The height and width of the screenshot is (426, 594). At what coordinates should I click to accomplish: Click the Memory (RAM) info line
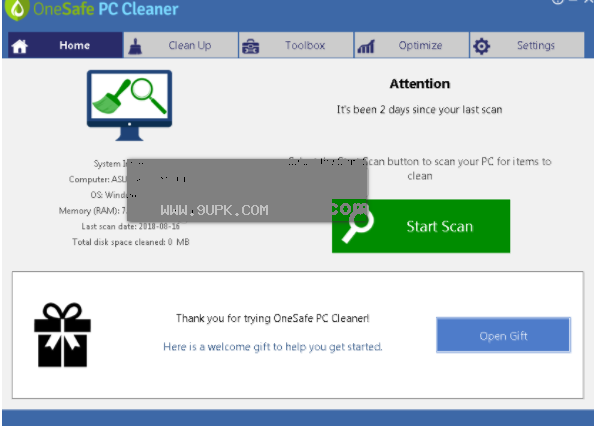tap(92, 211)
